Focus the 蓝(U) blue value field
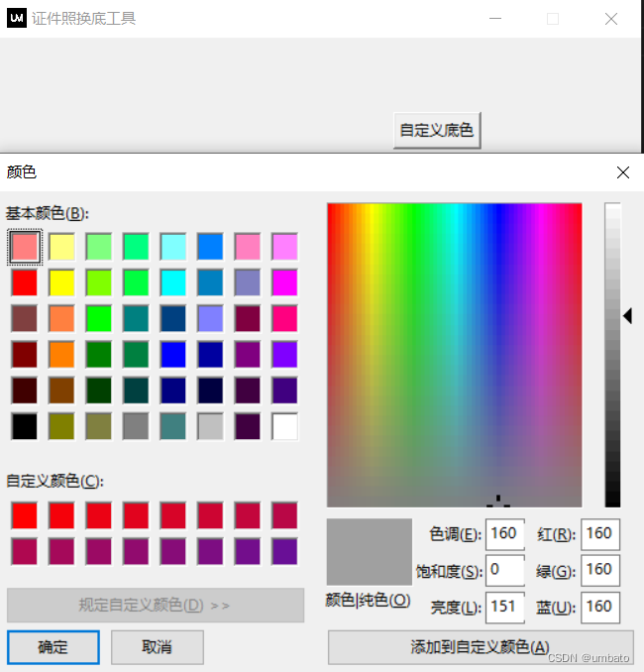 point(600,608)
